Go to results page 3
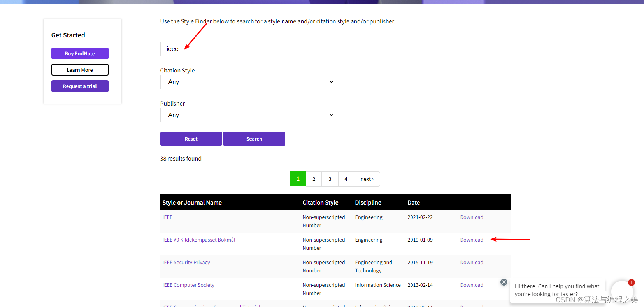Image resolution: width=644 pixels, height=307 pixels. [x=330, y=179]
